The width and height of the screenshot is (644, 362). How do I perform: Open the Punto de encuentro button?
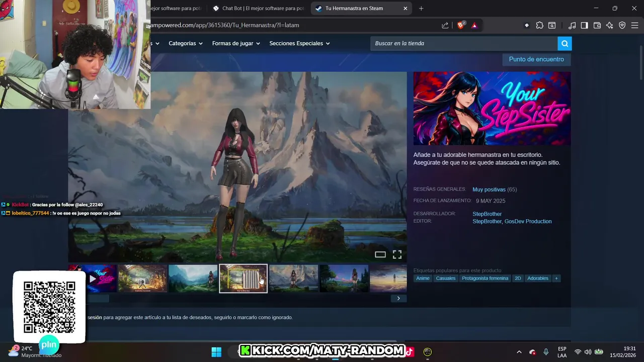(x=536, y=59)
